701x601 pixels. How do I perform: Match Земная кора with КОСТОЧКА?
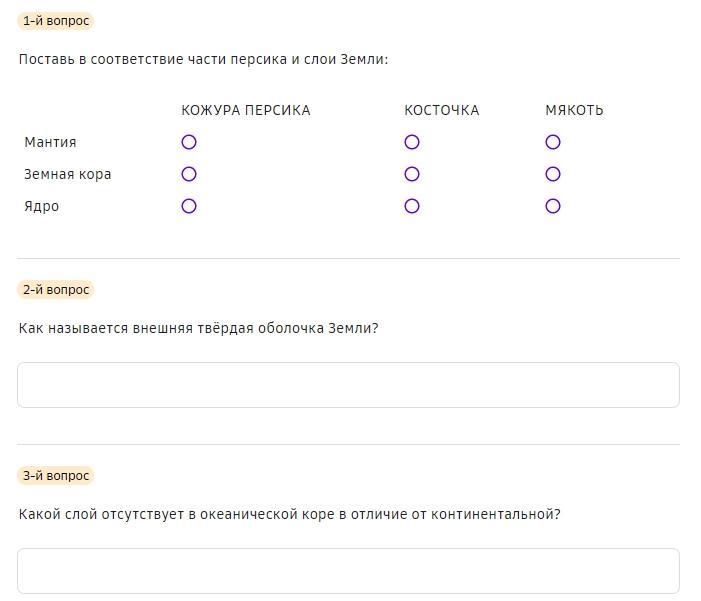click(x=412, y=174)
